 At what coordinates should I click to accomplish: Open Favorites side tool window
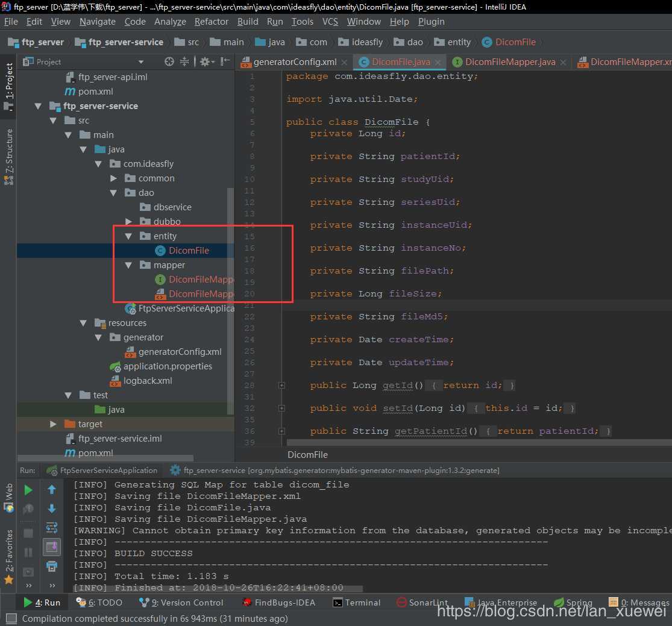pyautogui.click(x=8, y=557)
